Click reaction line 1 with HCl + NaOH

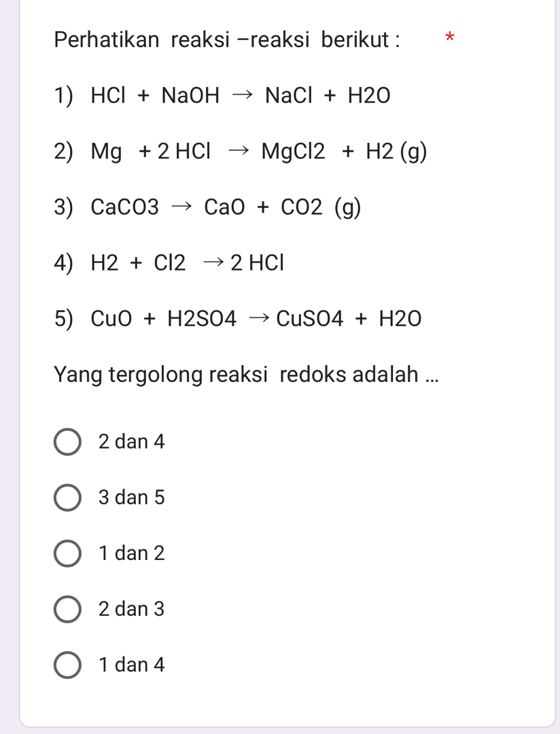[222, 95]
